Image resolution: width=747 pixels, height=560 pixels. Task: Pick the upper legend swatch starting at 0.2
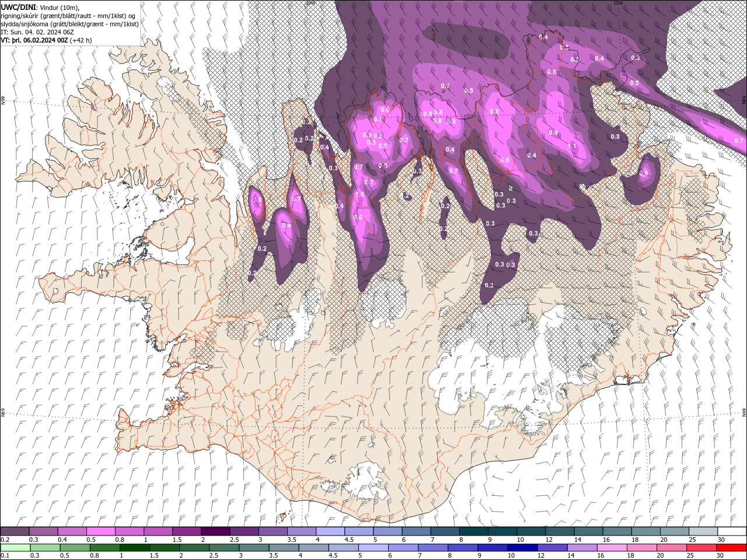(x=15, y=531)
